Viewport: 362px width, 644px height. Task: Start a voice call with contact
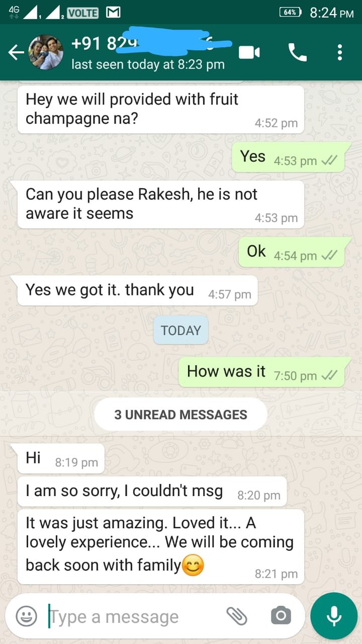click(x=297, y=52)
